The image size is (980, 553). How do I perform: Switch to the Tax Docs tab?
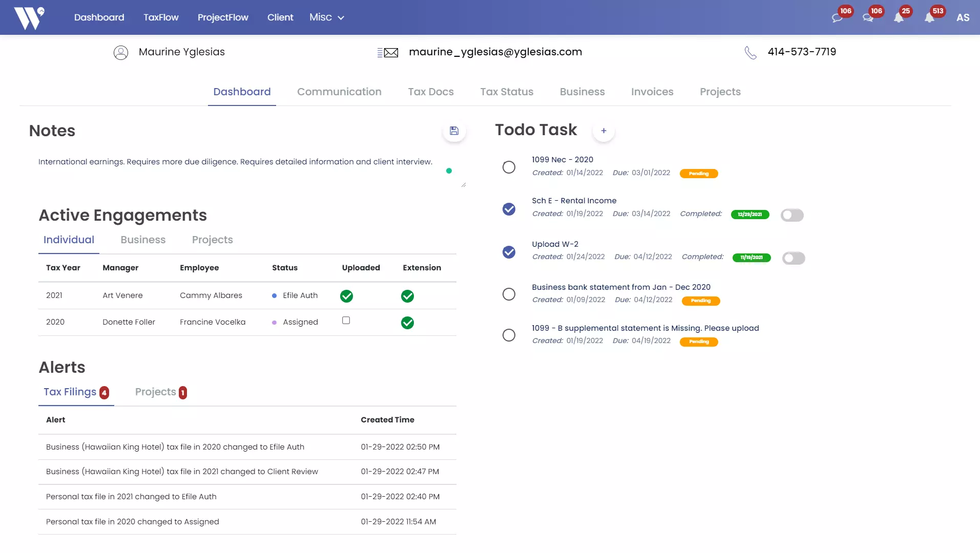pos(430,92)
